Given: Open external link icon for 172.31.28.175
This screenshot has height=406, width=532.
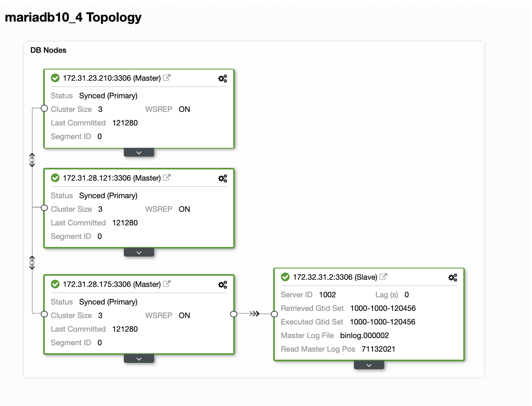Looking at the screenshot, I should coord(167,284).
